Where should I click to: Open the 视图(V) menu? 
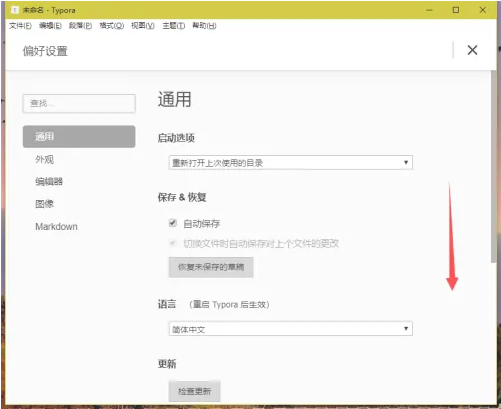(x=143, y=26)
